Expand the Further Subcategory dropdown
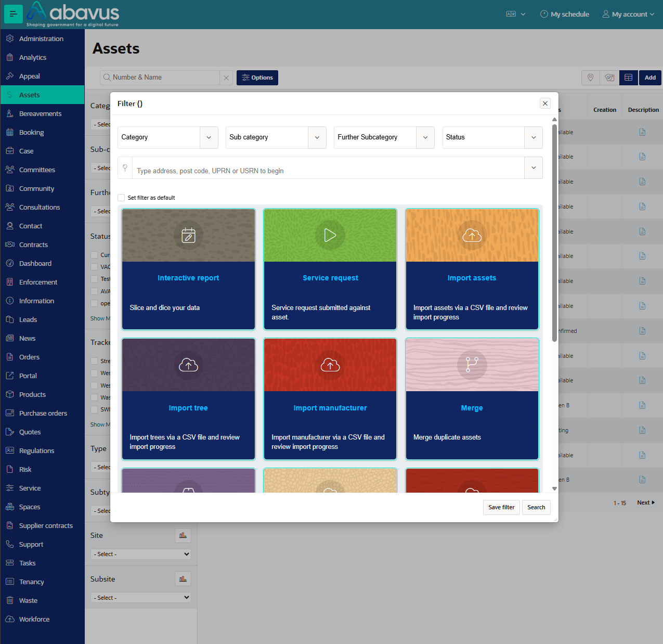This screenshot has height=644, width=663. pos(425,137)
